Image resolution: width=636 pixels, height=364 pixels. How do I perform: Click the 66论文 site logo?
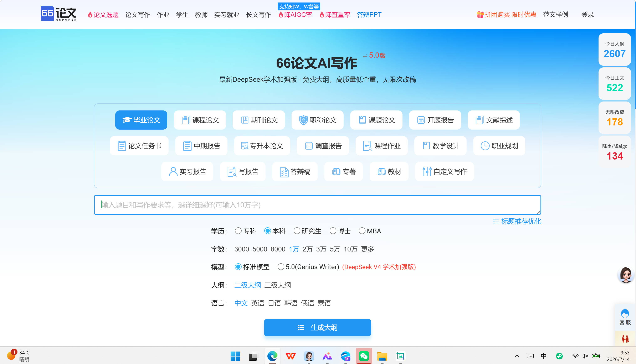(59, 14)
